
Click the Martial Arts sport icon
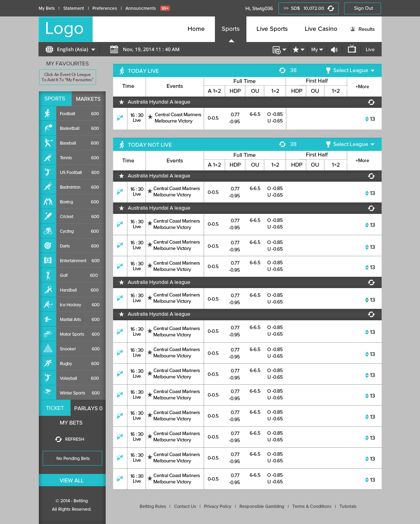[48, 319]
